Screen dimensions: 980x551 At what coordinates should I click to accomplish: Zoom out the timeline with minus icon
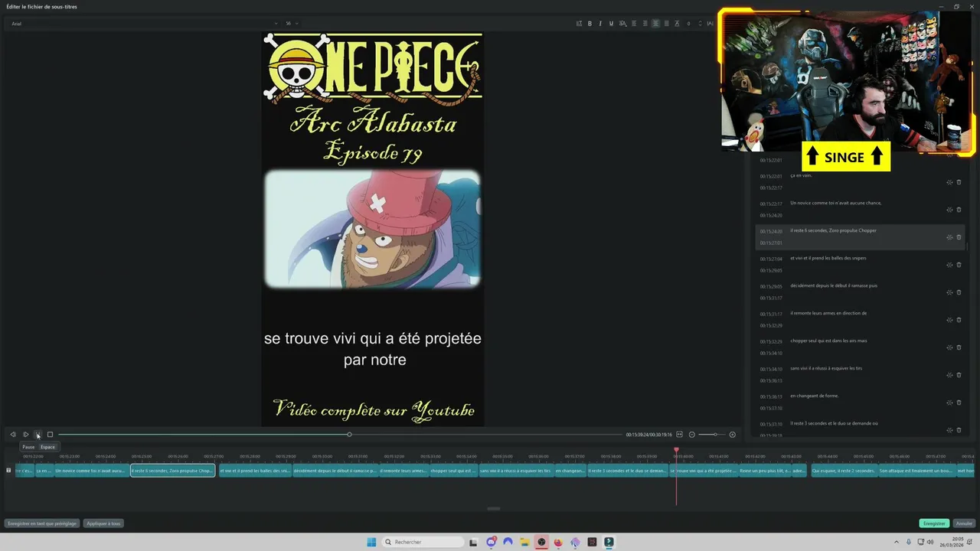pyautogui.click(x=691, y=435)
